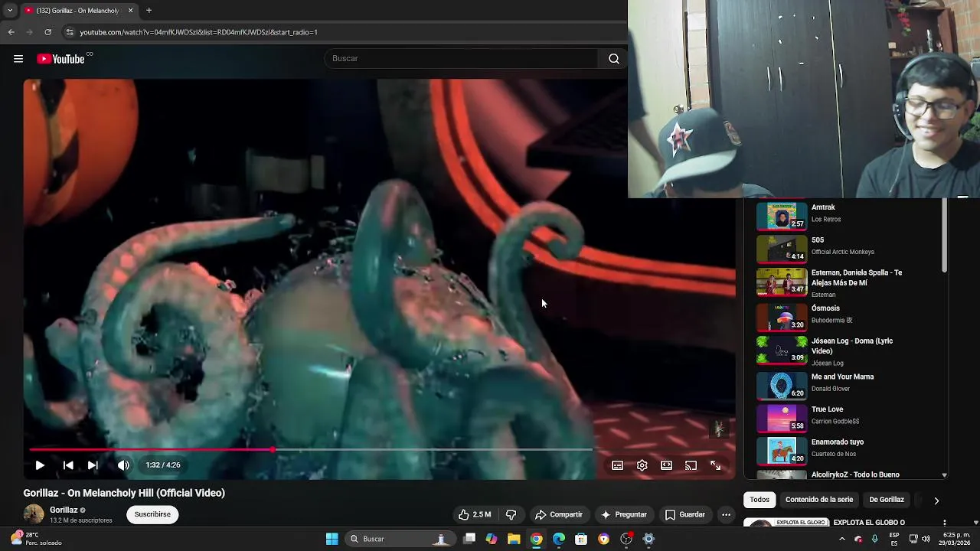
Task: Dislike the video
Action: (511, 515)
